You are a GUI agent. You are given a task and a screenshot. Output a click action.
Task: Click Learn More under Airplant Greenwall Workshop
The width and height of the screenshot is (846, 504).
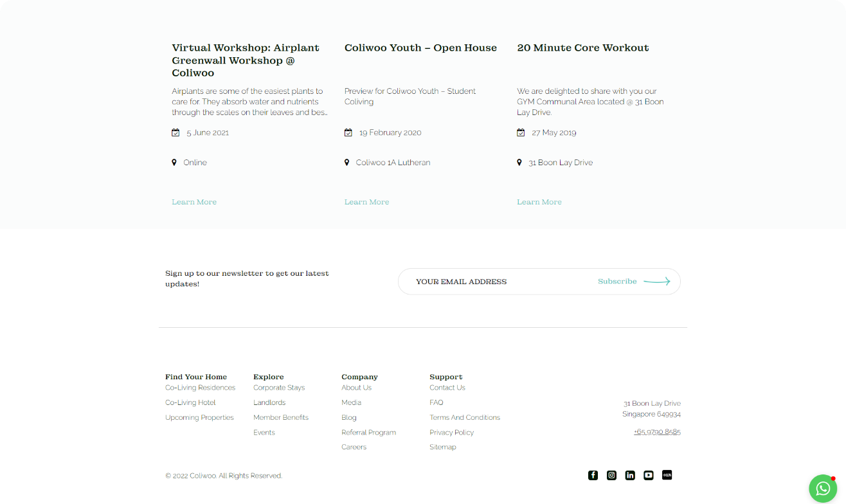[x=194, y=202]
